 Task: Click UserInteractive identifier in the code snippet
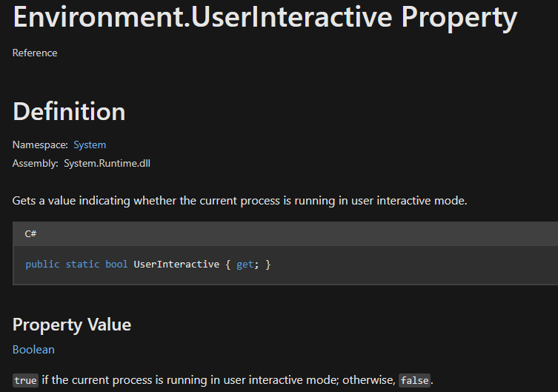[176, 265]
